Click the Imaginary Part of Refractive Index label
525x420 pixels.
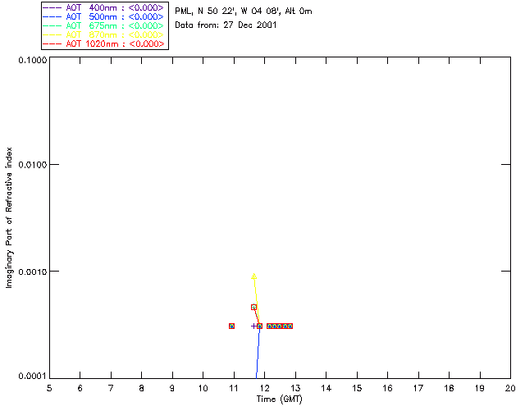click(x=9, y=218)
